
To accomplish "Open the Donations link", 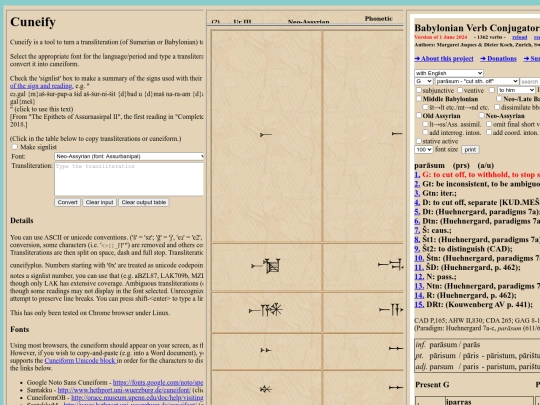I will coord(498,59).
